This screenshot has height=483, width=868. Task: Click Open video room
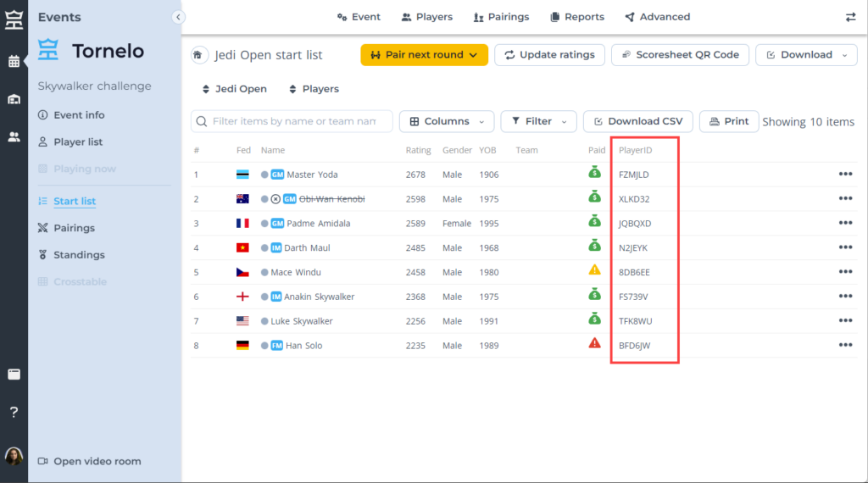(89, 462)
